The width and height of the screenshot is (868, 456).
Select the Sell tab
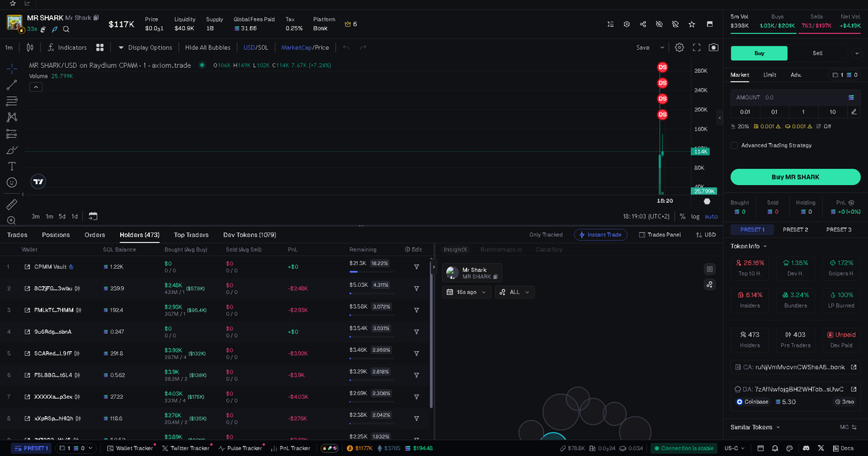click(817, 53)
